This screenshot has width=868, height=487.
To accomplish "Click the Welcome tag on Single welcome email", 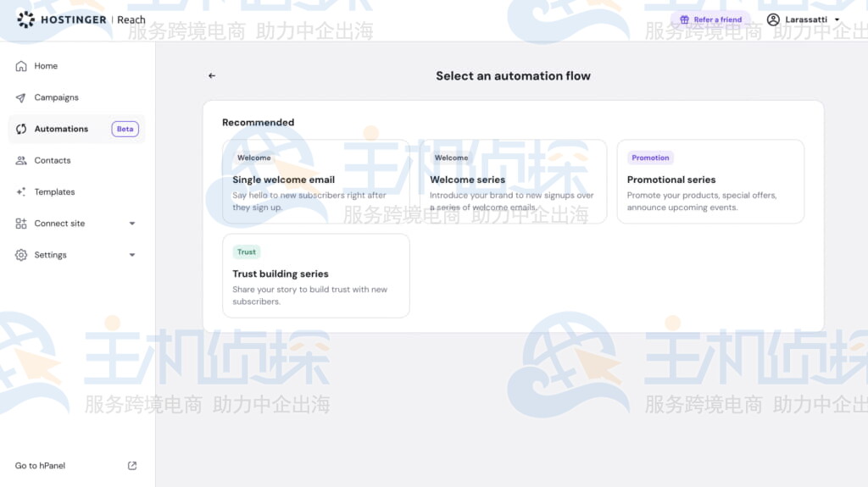I will (254, 158).
